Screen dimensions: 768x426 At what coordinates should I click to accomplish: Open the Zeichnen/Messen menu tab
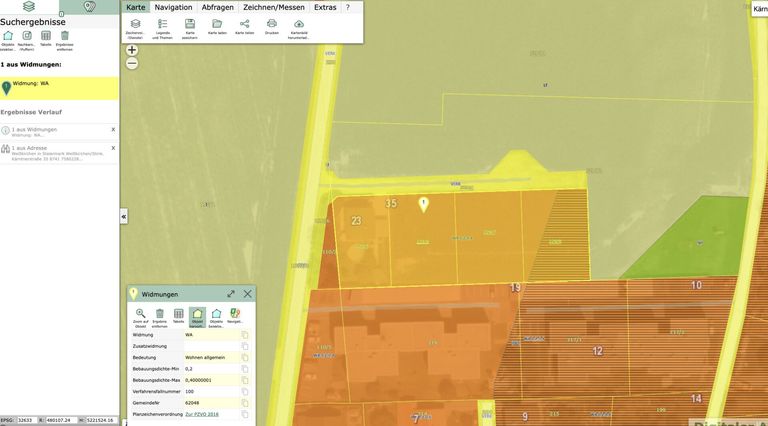274,7
